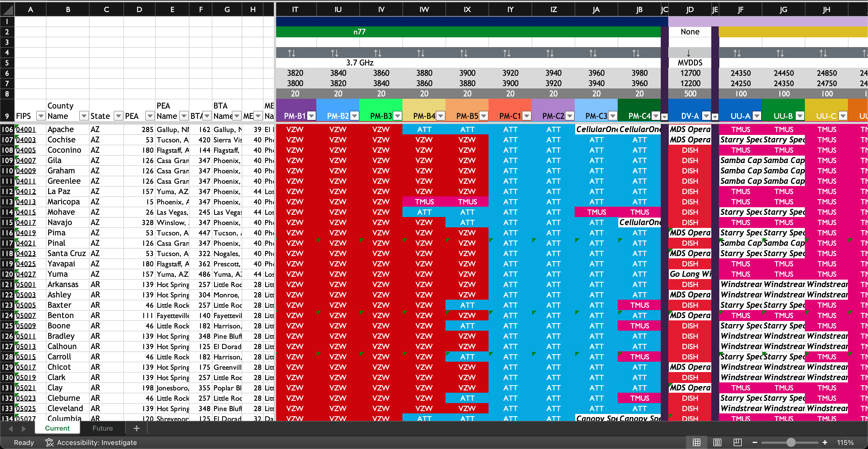This screenshot has width=868, height=449.
Task: Open the FIPS filter dropdown
Action: (41, 116)
